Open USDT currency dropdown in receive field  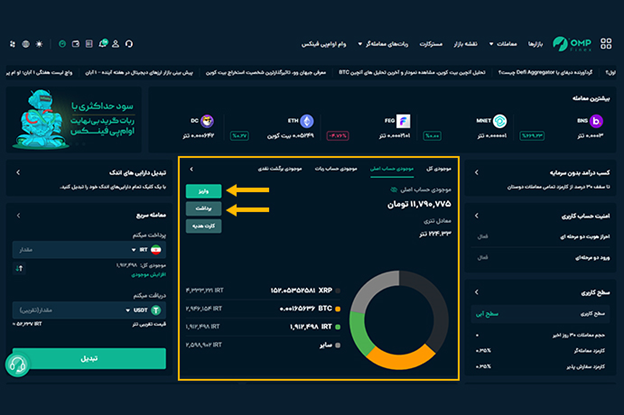pos(137,310)
